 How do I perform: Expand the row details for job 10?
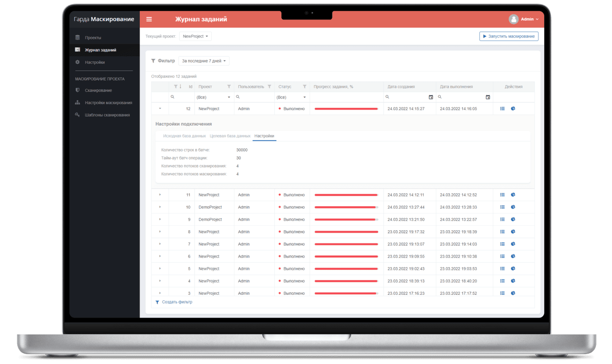(160, 207)
